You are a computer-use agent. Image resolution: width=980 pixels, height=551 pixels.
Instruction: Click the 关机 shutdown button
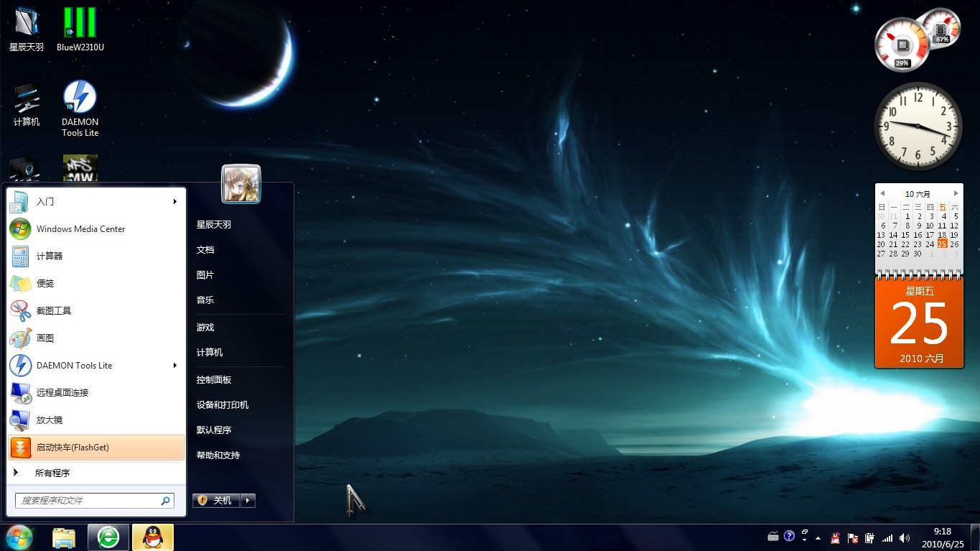pos(216,500)
